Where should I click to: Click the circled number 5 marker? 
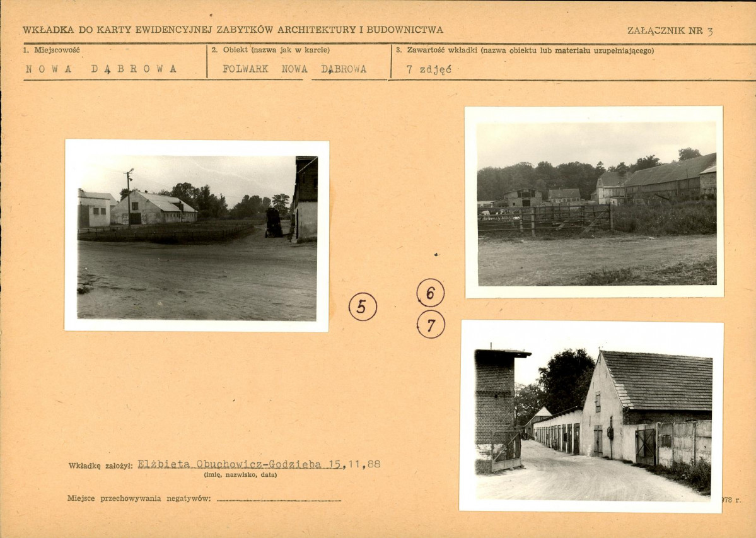pyautogui.click(x=363, y=307)
